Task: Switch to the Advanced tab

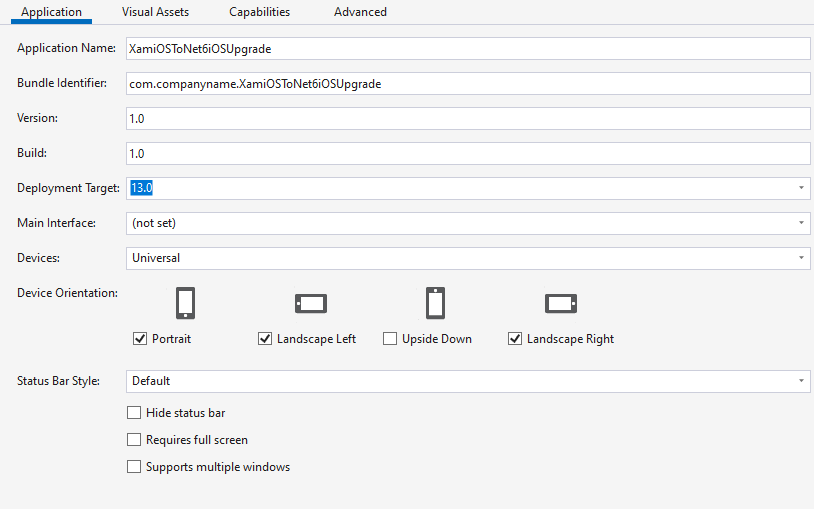Action: pyautogui.click(x=360, y=12)
